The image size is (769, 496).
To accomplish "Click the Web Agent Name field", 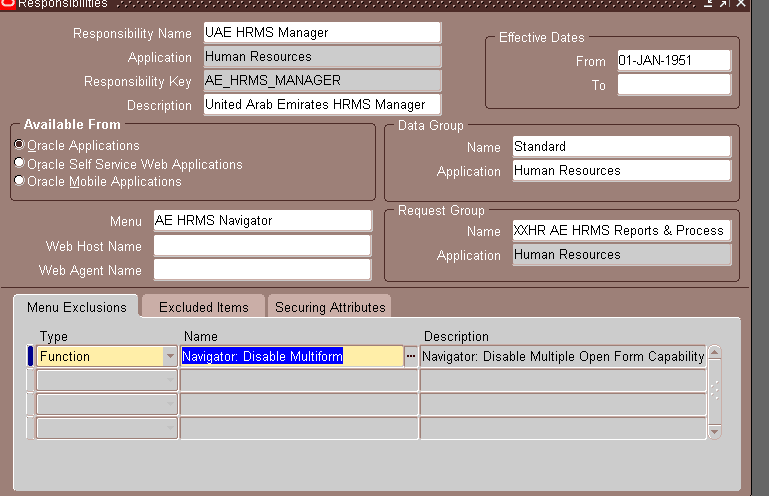I will click(x=262, y=269).
